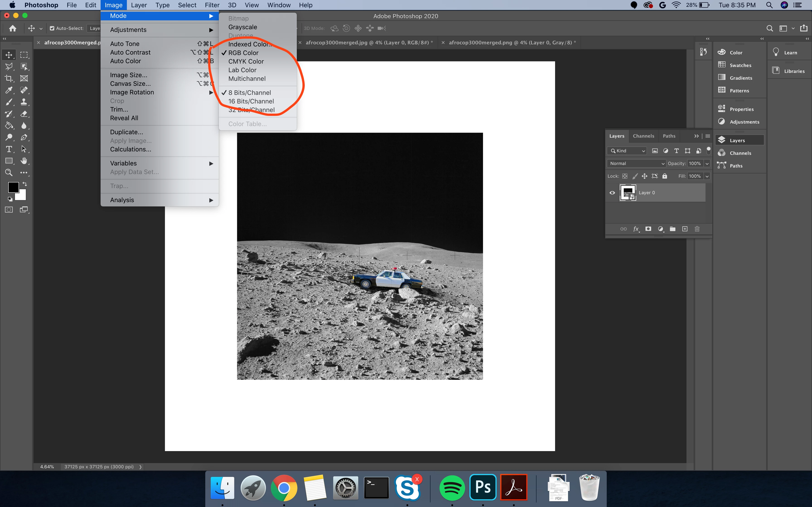Select the Clone Stamp tool
The height and width of the screenshot is (507, 812).
click(24, 102)
